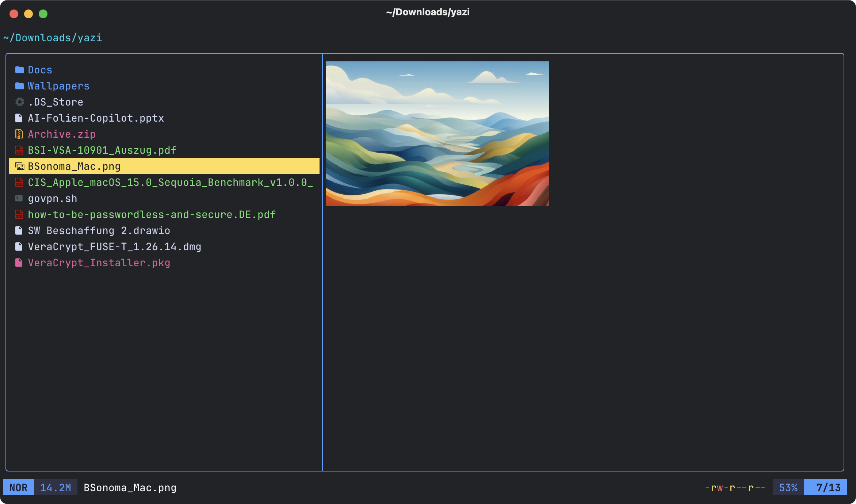The image size is (856, 504).
Task: Click the Wallpapers folder icon
Action: pos(19,86)
